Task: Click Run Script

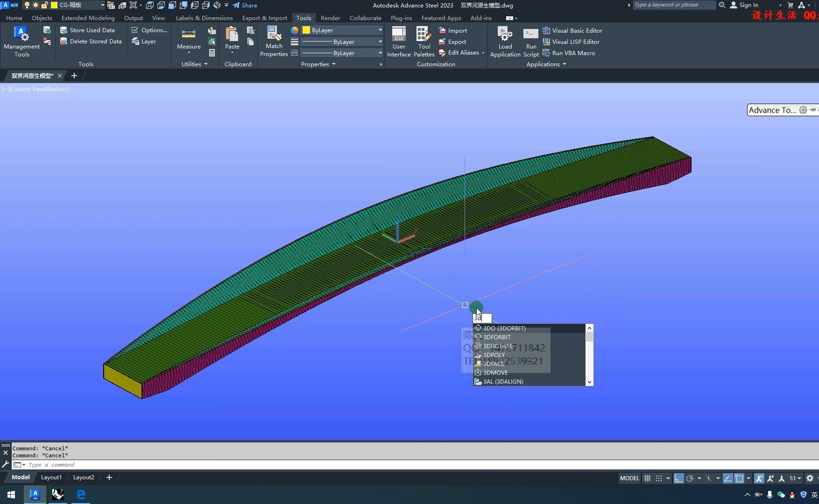Action: 531,42
